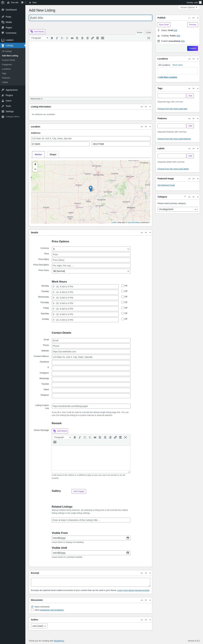Click Italic in main editor toolbar
The image size is (203, 644).
[57, 38]
